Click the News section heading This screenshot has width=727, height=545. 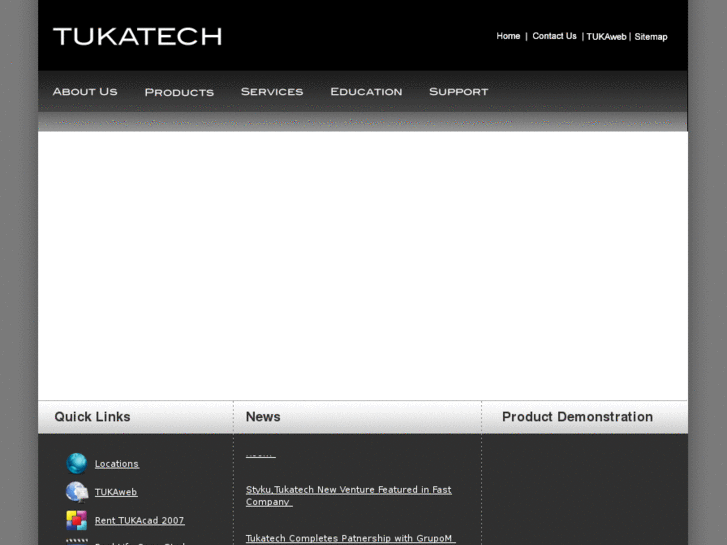click(x=263, y=417)
